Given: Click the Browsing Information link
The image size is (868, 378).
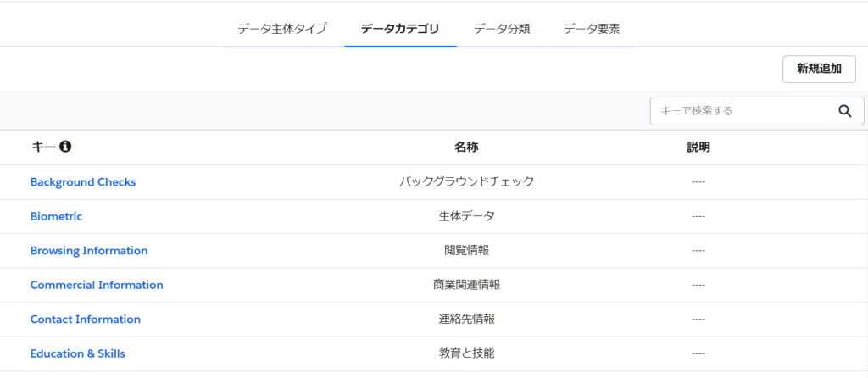Looking at the screenshot, I should pyautogui.click(x=89, y=251).
